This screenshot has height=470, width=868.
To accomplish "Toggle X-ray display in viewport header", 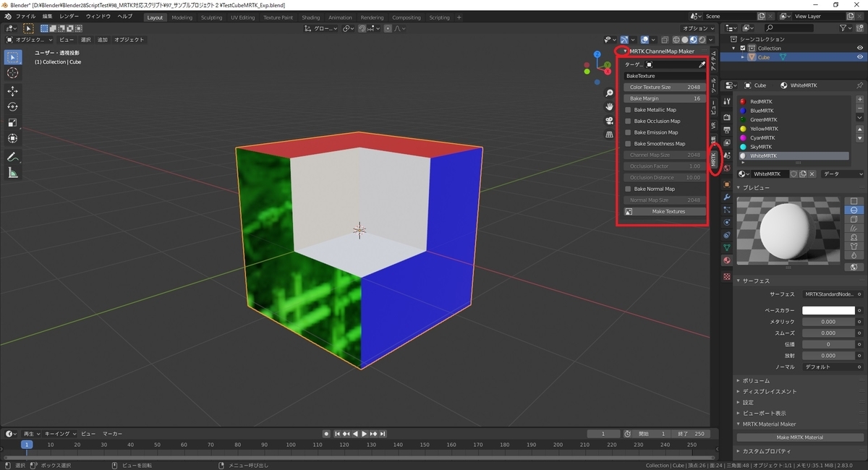I will [x=664, y=40].
